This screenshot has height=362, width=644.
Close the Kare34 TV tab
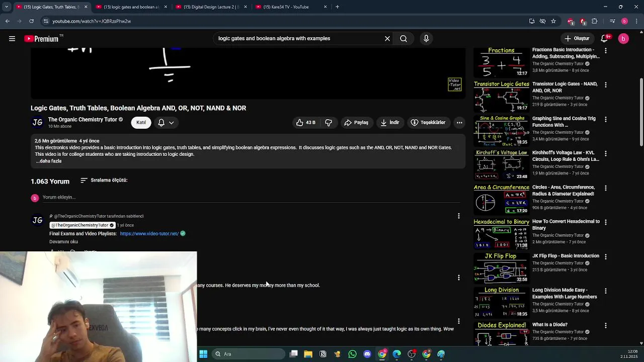coord(325,7)
